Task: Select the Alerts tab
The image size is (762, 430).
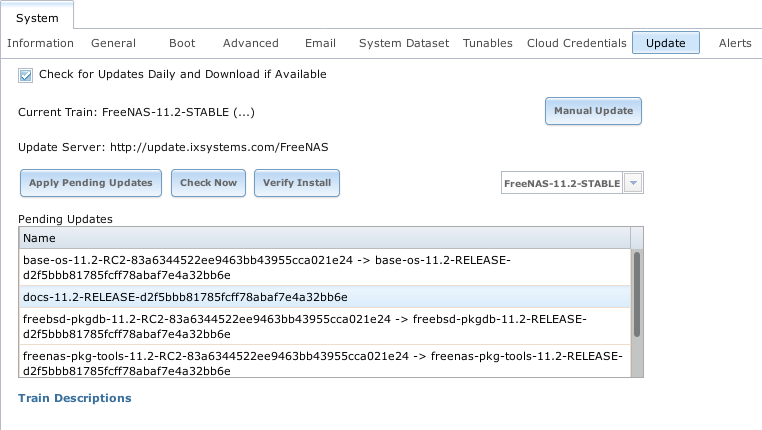Action: (x=735, y=43)
